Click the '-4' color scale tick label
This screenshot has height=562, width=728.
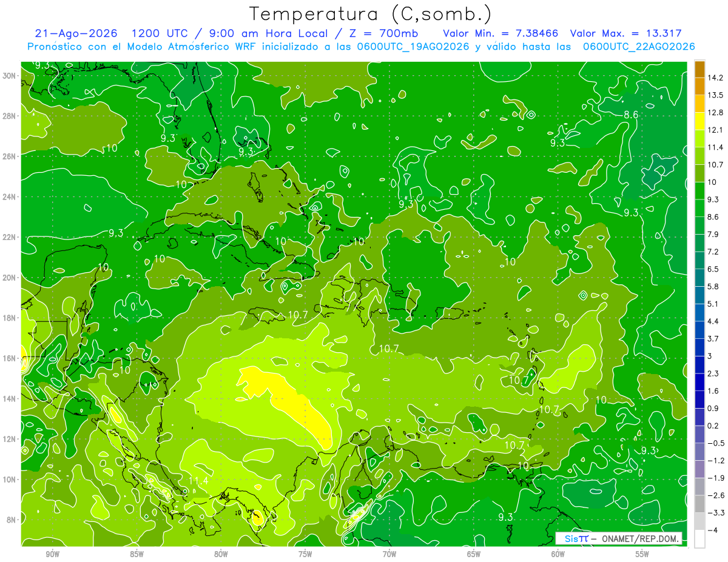tap(712, 530)
